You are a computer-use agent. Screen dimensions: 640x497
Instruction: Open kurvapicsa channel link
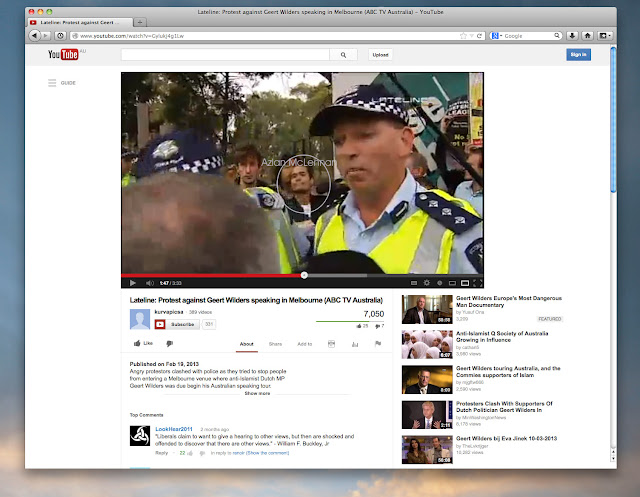click(x=169, y=312)
